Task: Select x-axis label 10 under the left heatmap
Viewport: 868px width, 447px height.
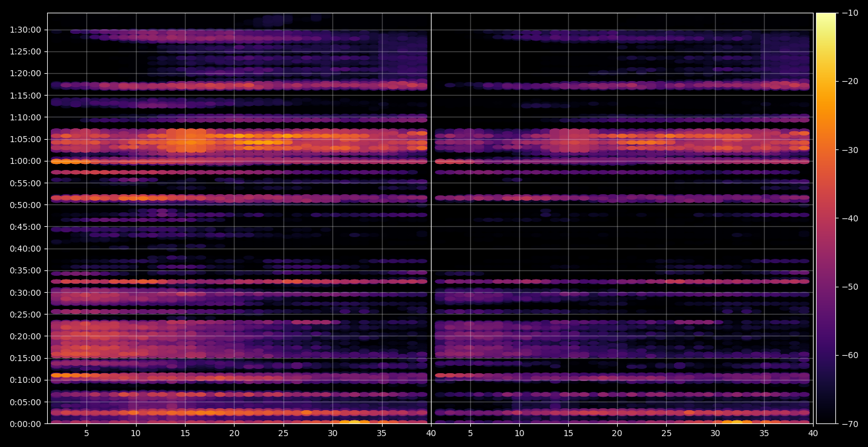Action: point(135,434)
